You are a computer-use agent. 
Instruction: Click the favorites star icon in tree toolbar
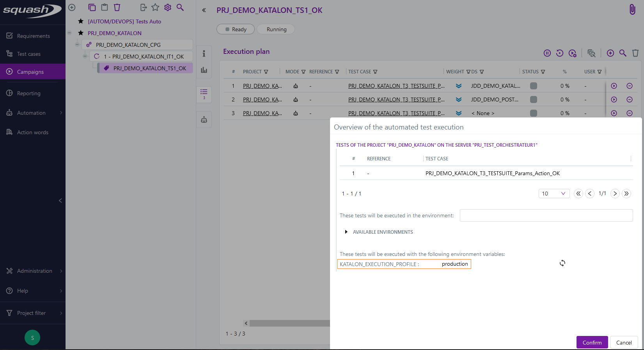155,7
